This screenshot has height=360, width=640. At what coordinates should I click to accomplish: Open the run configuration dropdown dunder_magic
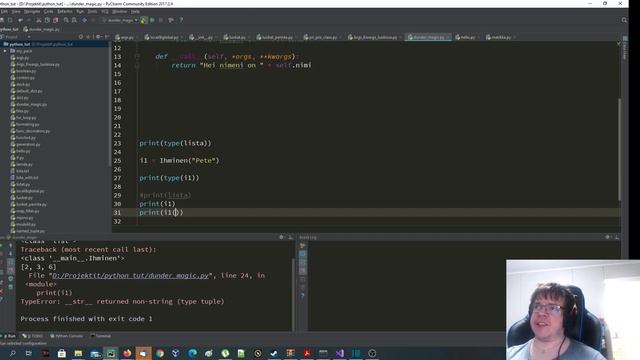(120, 20)
